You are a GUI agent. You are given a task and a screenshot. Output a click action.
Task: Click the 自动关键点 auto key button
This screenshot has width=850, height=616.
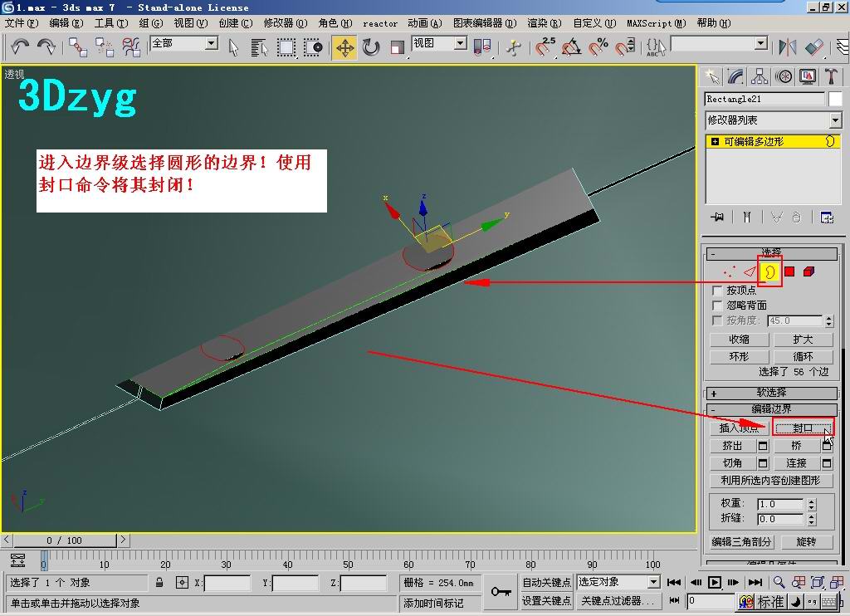coord(546,583)
